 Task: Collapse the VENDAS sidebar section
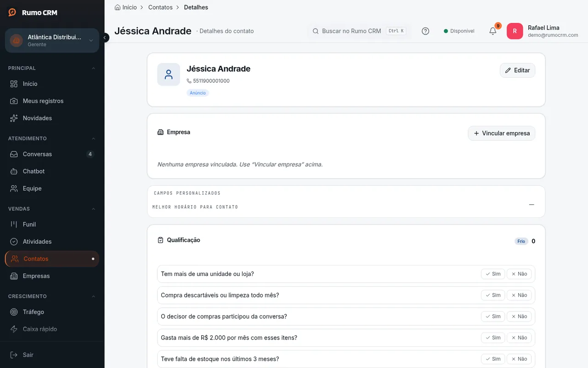[94, 209]
